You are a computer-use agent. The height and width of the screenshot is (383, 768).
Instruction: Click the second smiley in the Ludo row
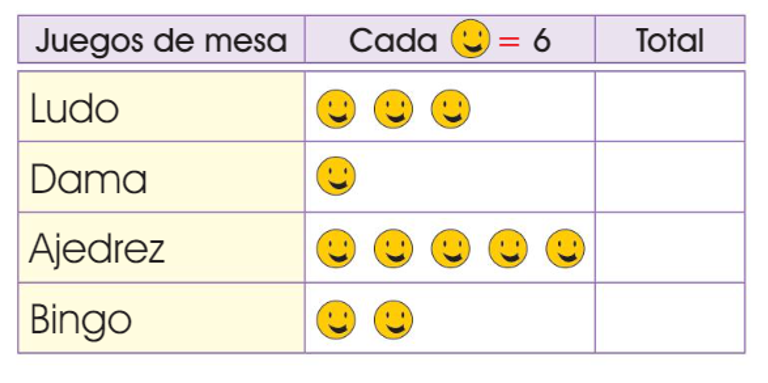coord(393,109)
